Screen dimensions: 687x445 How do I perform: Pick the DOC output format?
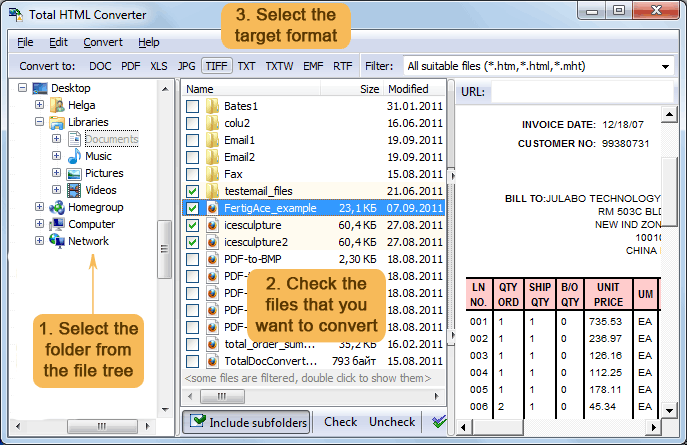(x=100, y=66)
